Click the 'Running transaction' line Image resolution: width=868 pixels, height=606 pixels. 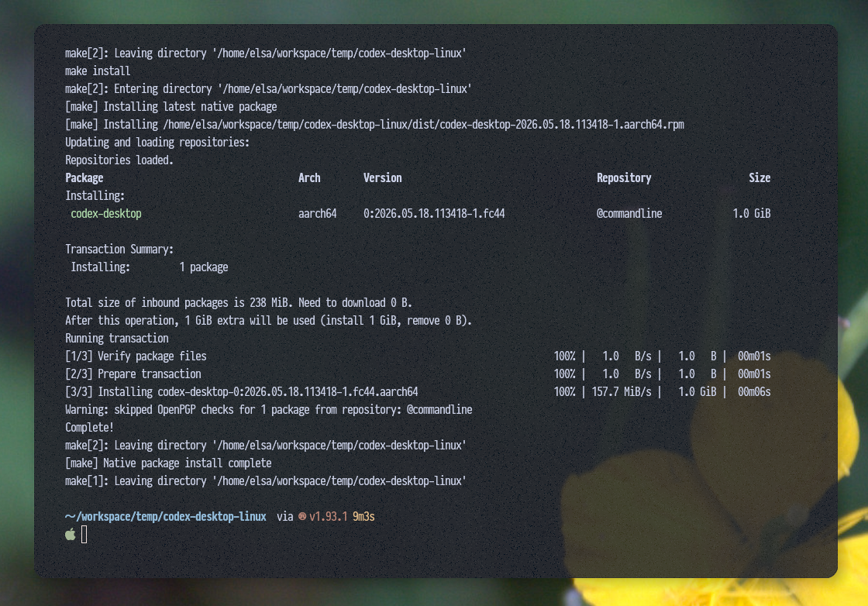tap(117, 339)
